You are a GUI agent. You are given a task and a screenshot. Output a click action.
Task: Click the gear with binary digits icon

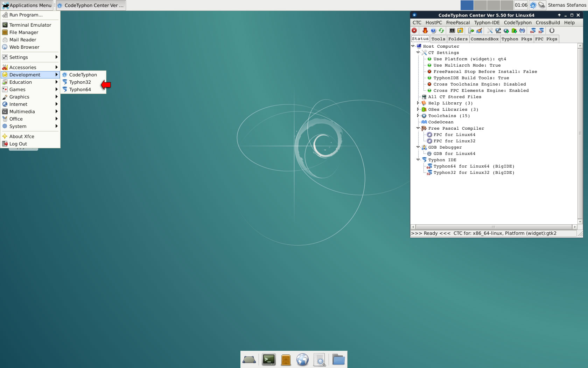[x=498, y=30]
